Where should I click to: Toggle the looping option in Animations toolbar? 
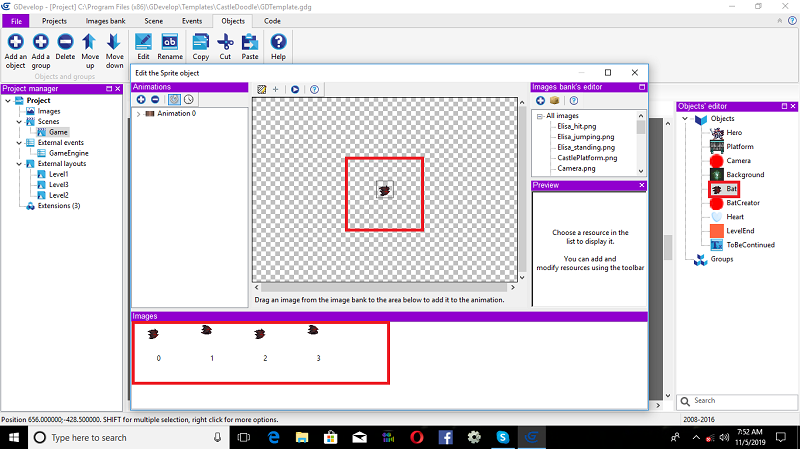(x=174, y=99)
